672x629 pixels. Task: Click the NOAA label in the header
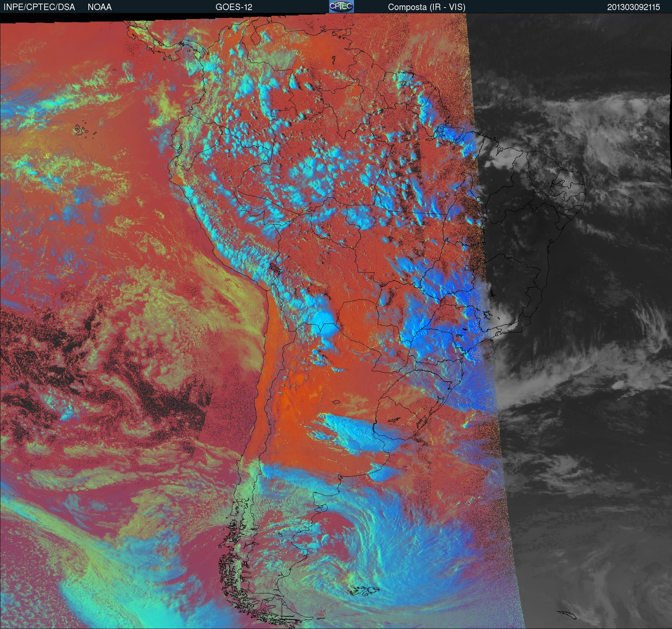coord(100,7)
